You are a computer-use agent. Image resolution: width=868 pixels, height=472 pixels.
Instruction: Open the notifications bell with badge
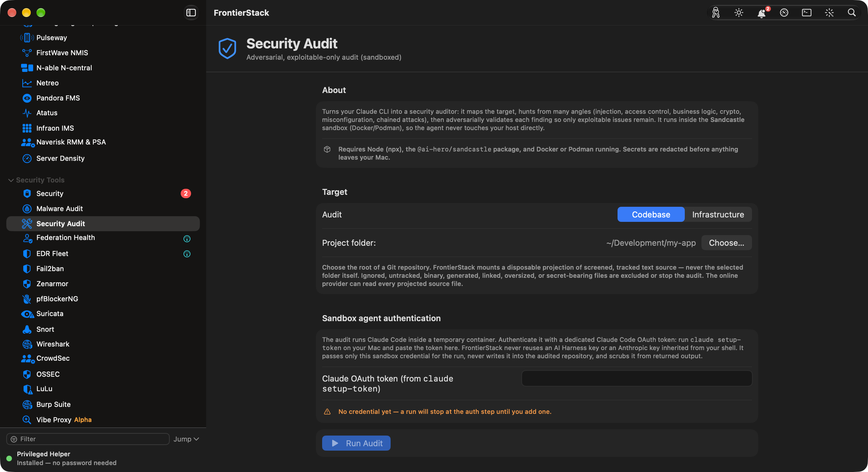click(x=761, y=13)
